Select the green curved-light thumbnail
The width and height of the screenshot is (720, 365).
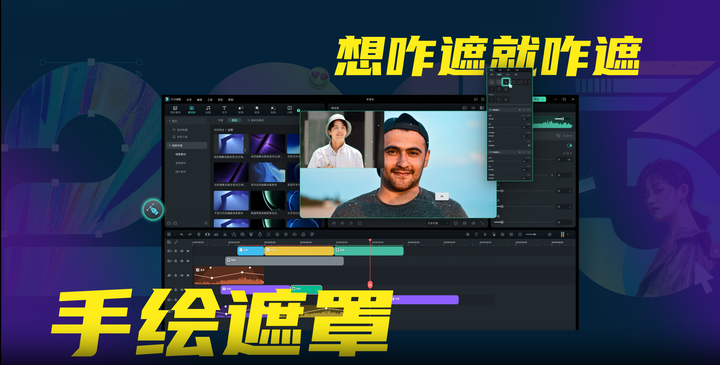(268, 201)
